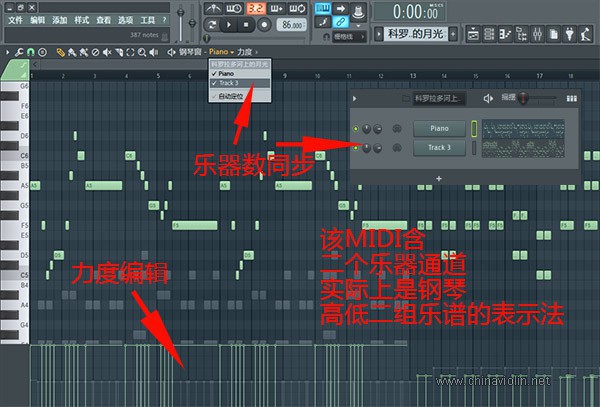Open the 选项 menu

click(126, 20)
